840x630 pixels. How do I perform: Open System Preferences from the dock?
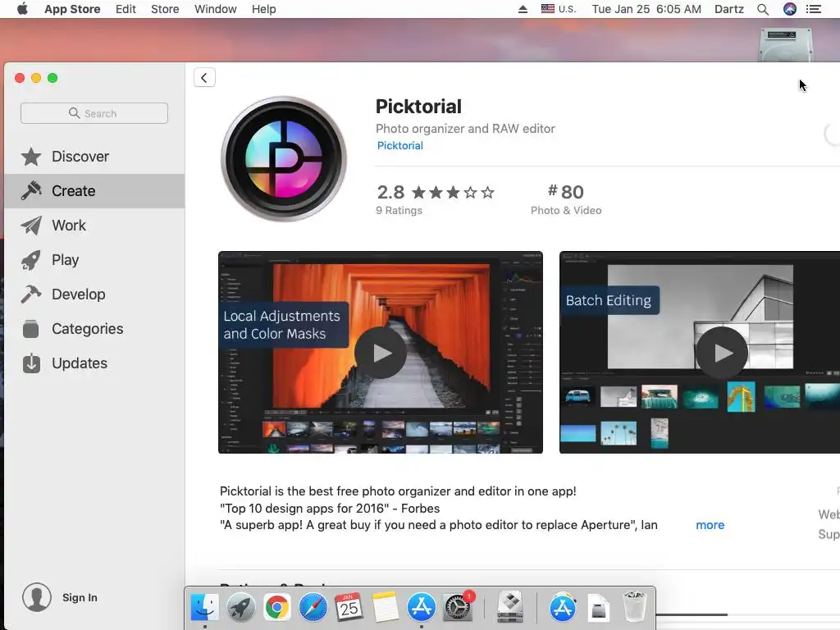click(458, 608)
